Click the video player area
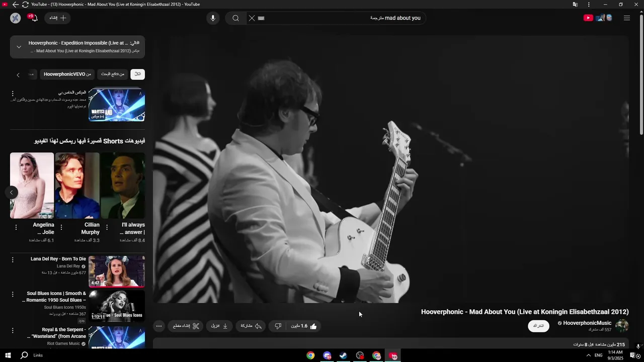Image resolution: width=644 pixels, height=362 pixels. (391, 169)
